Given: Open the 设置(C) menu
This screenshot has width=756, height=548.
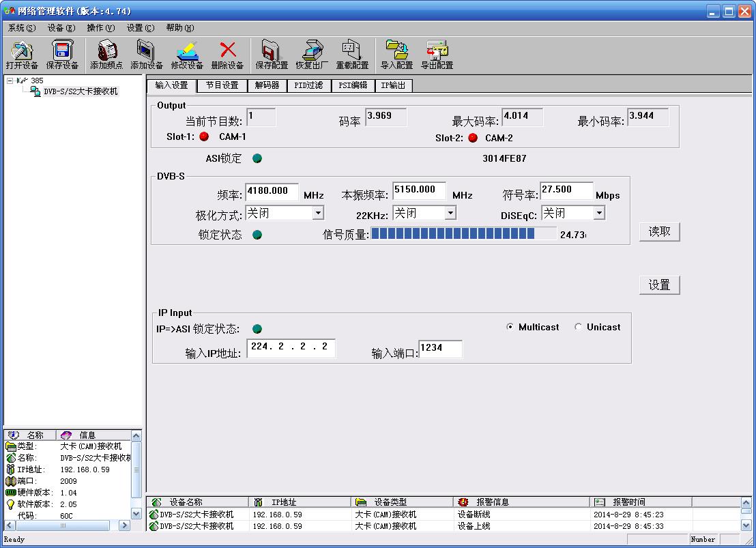Looking at the screenshot, I should (x=141, y=28).
